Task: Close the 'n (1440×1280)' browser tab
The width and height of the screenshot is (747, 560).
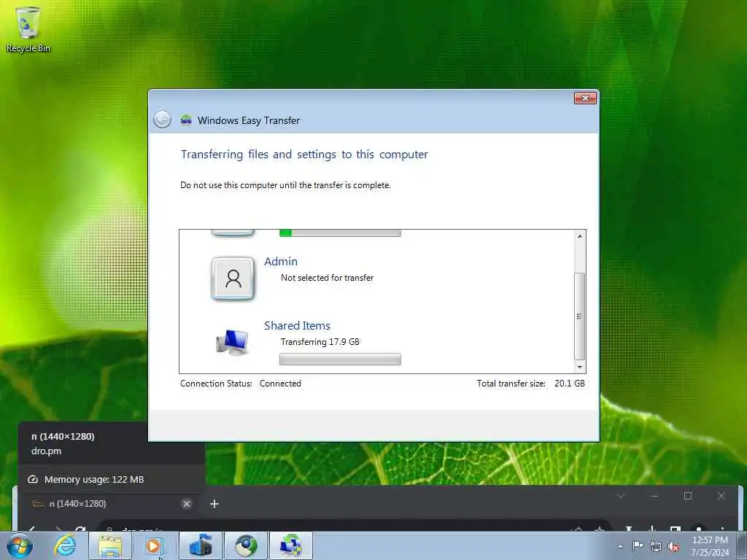Action: (x=187, y=504)
